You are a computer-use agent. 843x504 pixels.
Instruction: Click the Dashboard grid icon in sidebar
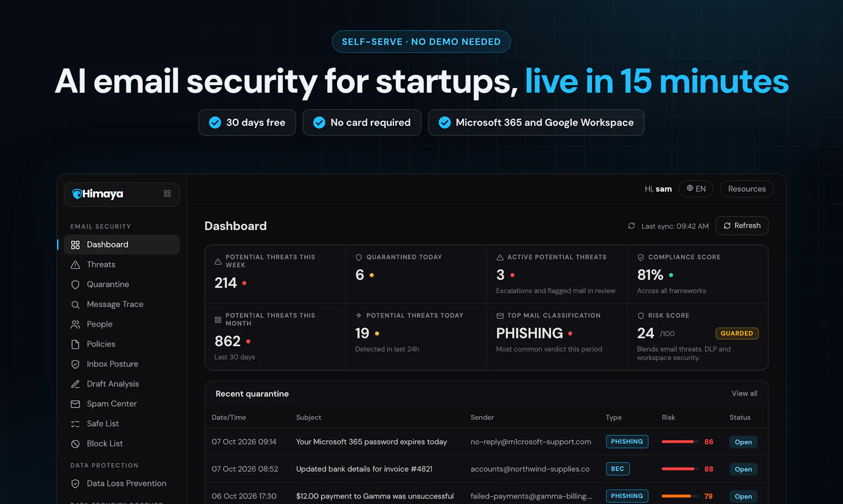coord(75,245)
